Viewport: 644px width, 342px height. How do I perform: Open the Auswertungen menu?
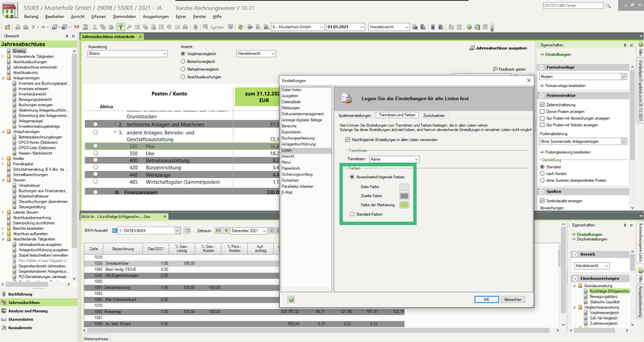(155, 16)
